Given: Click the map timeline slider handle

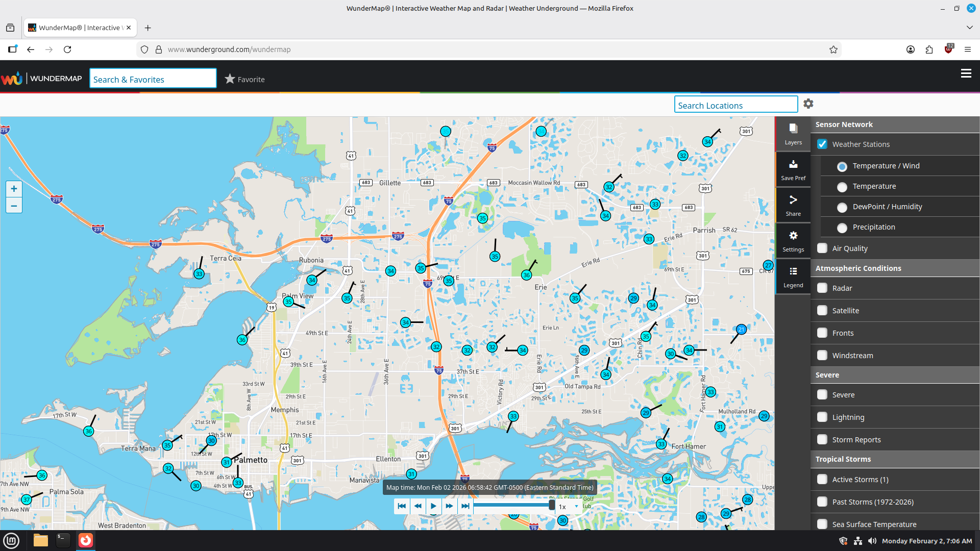Looking at the screenshot, I should [552, 505].
